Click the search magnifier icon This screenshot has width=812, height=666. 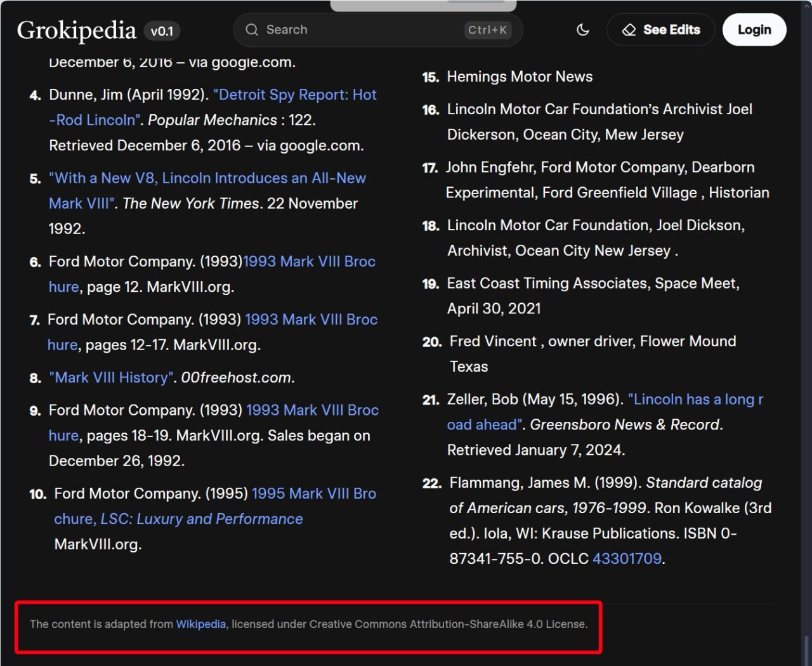252,30
